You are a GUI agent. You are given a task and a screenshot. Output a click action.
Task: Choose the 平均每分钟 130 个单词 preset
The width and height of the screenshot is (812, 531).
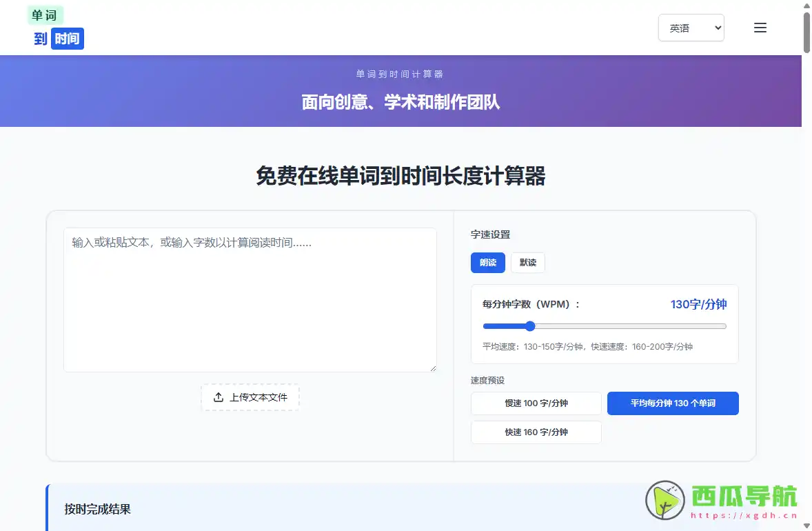pos(673,403)
